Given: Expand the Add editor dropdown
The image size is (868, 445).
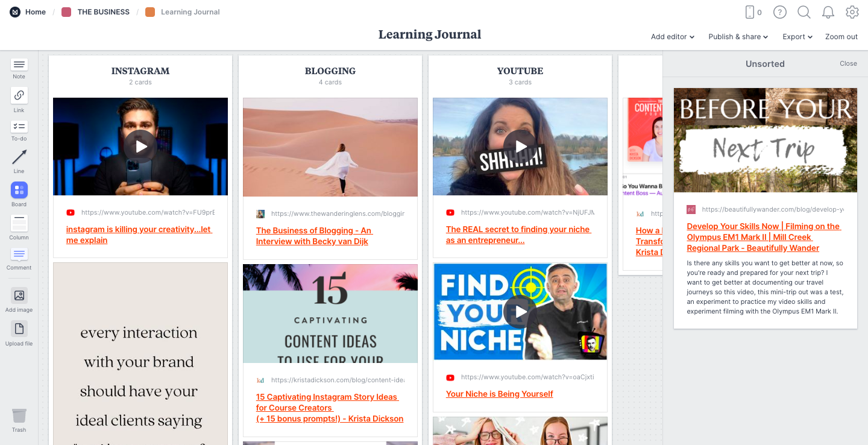Looking at the screenshot, I should (673, 37).
